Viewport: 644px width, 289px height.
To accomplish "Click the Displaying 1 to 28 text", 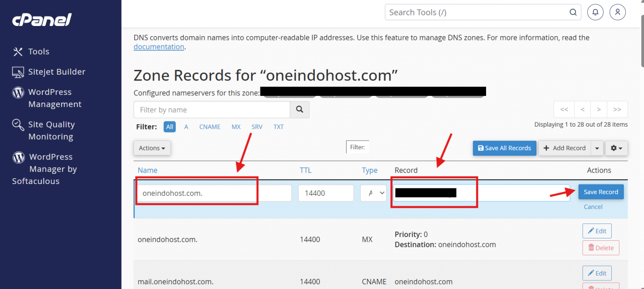I will click(581, 124).
